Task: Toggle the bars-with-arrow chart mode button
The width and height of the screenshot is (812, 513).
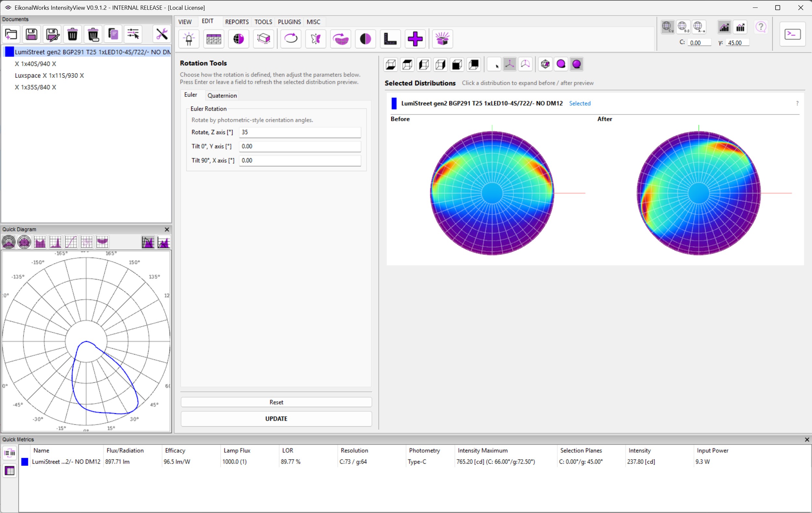Action: point(740,27)
